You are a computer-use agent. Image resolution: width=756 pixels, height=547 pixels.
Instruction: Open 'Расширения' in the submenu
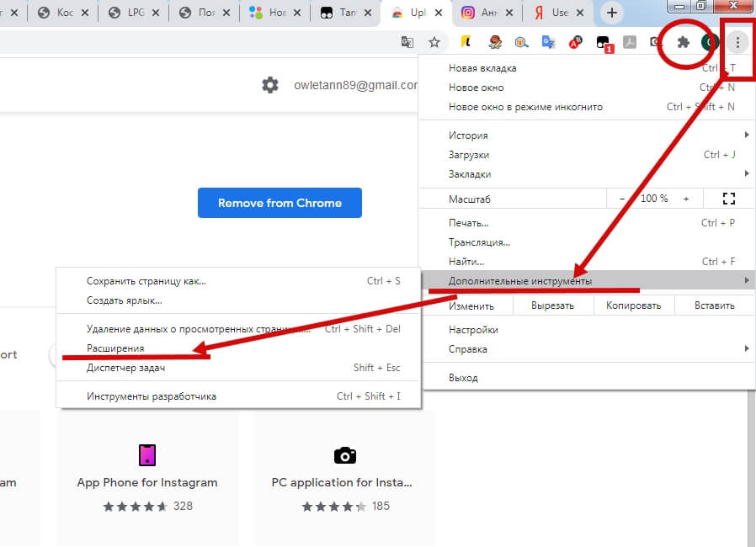pyautogui.click(x=238, y=348)
